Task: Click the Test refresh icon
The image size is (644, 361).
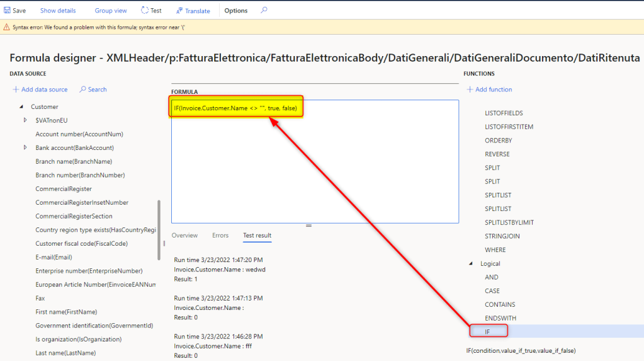Action: (145, 11)
